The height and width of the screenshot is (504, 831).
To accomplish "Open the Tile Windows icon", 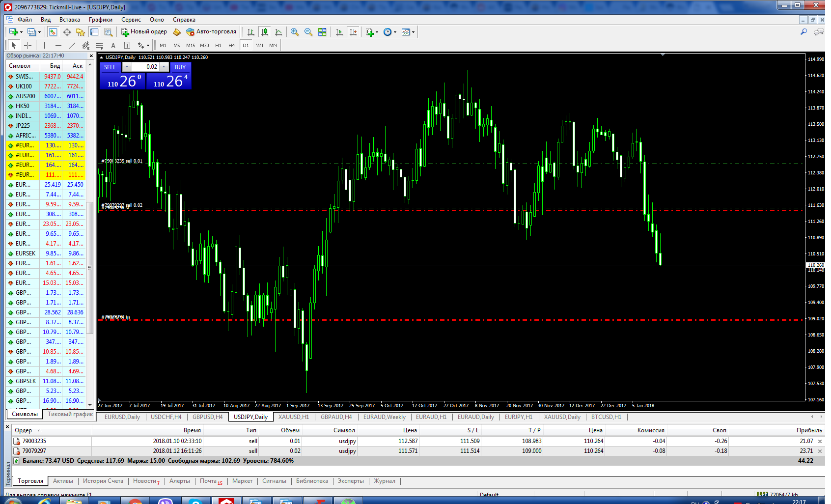I will 322,32.
